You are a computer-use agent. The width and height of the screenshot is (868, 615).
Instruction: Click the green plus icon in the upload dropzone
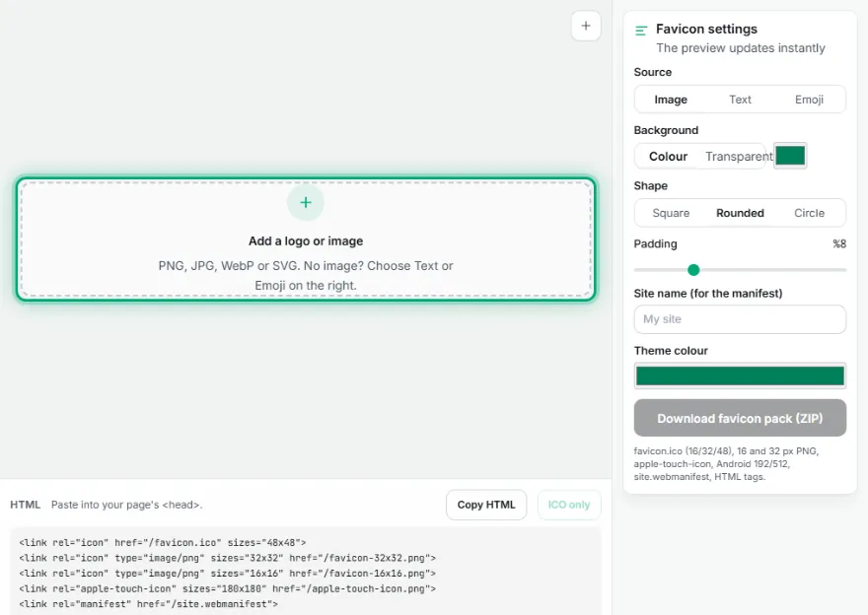click(306, 202)
